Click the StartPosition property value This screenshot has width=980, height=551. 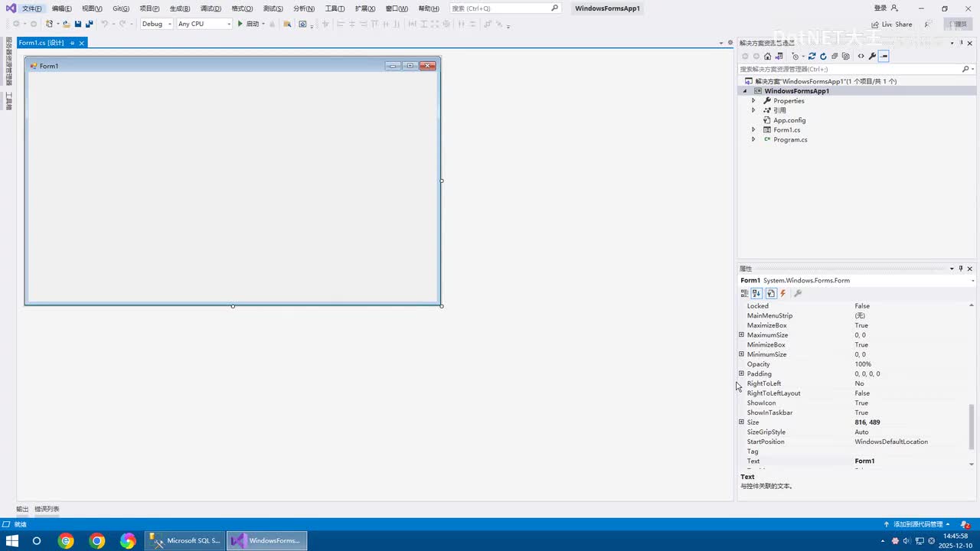click(891, 442)
